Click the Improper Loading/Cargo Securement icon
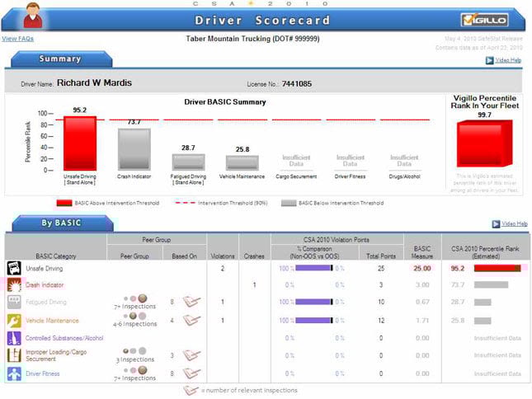Viewport: 532px width, 399px height. [x=14, y=355]
